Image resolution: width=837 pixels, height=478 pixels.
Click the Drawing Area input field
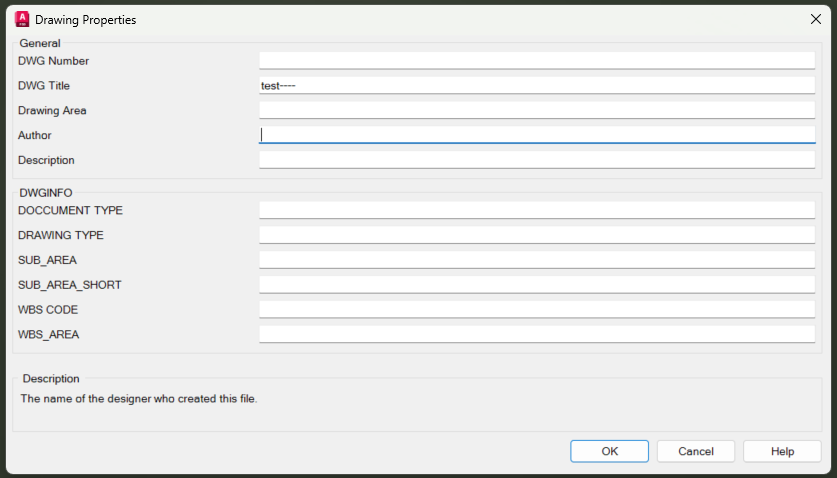point(537,110)
